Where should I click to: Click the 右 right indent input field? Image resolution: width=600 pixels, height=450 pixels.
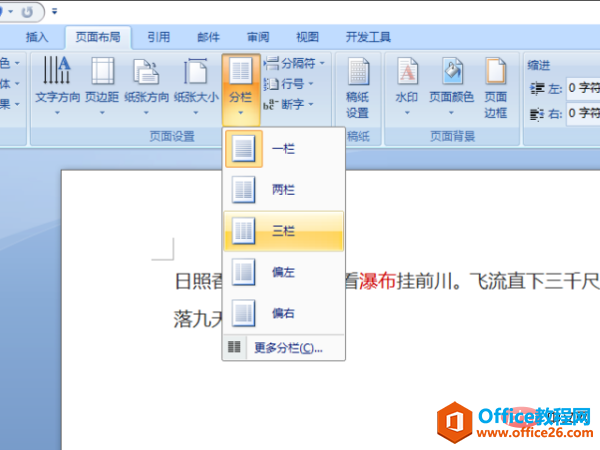(x=583, y=113)
